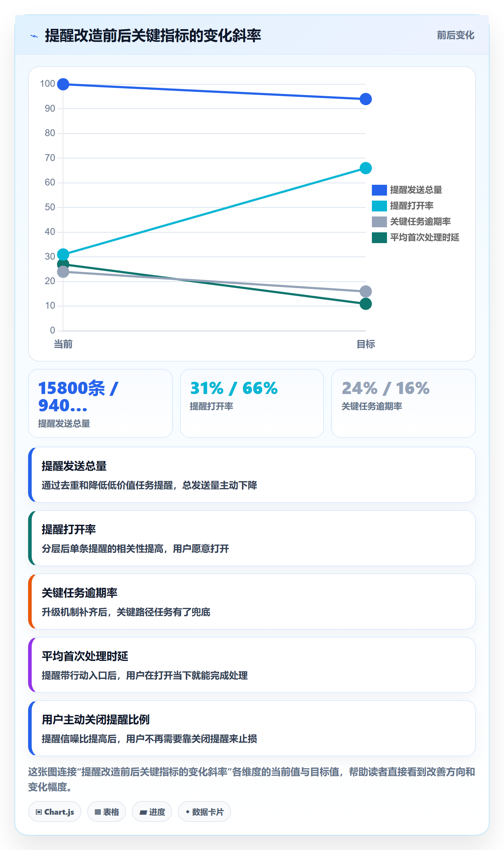504x850 pixels.
Task: Click the y-axis label 50
Action: click(x=50, y=207)
